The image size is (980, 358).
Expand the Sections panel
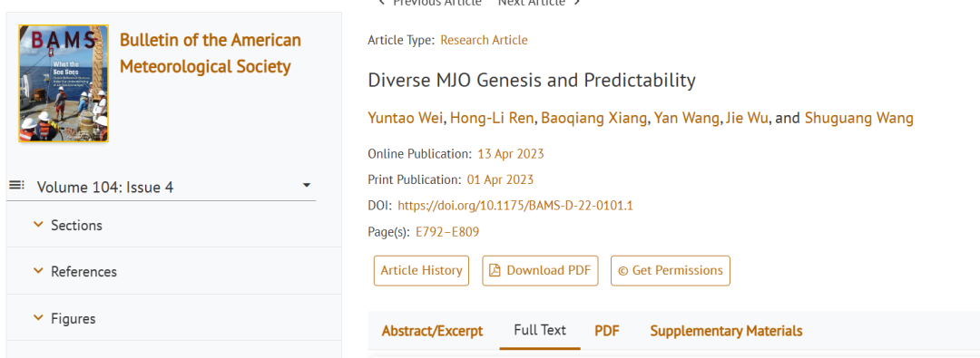pyautogui.click(x=173, y=225)
